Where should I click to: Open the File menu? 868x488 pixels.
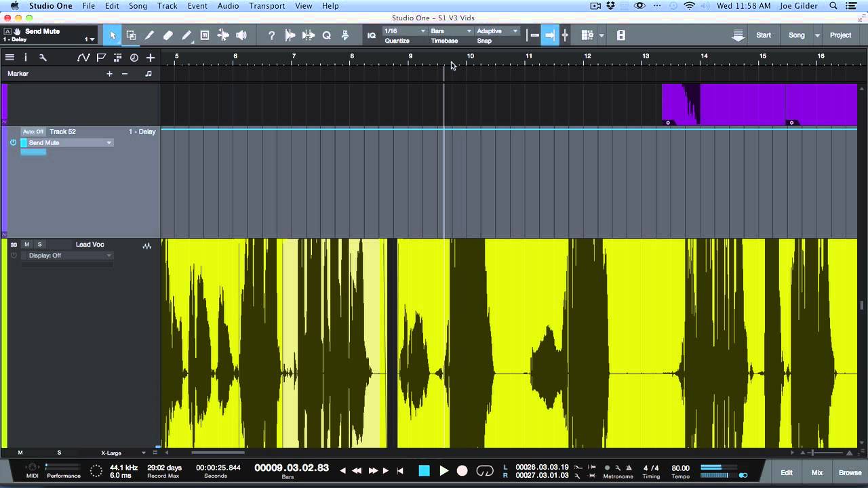pos(89,6)
